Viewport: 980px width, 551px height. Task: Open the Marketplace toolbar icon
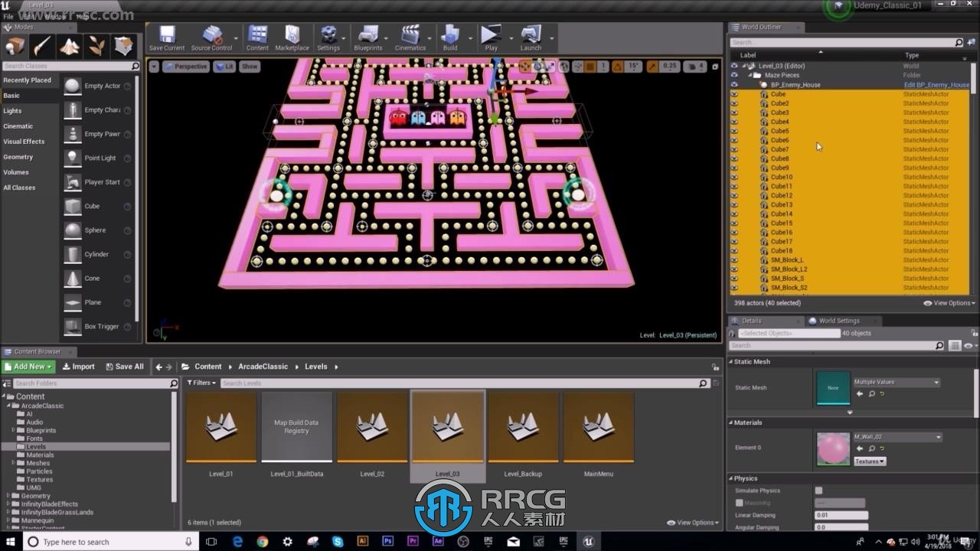(x=292, y=38)
